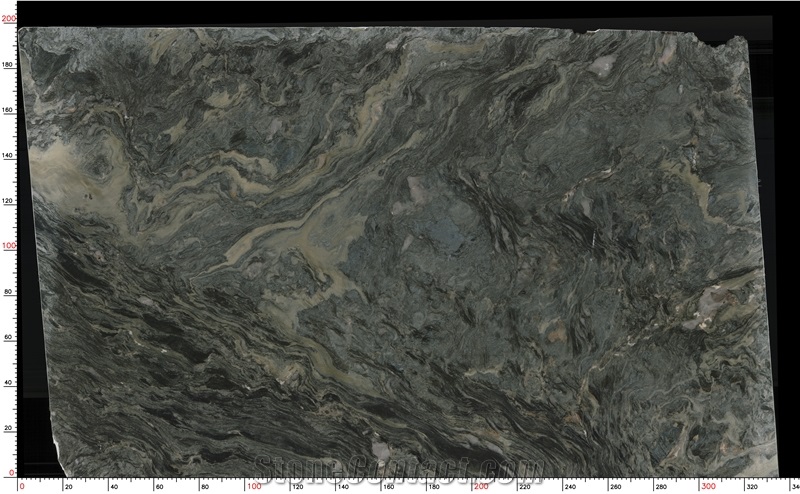Select the 260 label on the horizontal ruler
Screen dimensions: 800x494
(x=615, y=487)
